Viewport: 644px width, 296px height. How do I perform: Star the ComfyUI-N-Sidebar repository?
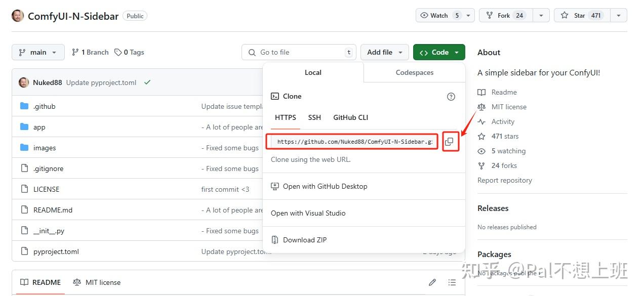581,16
